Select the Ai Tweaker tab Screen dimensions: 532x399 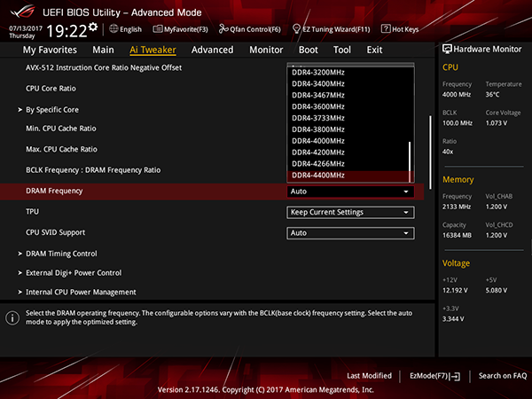pyautogui.click(x=153, y=50)
